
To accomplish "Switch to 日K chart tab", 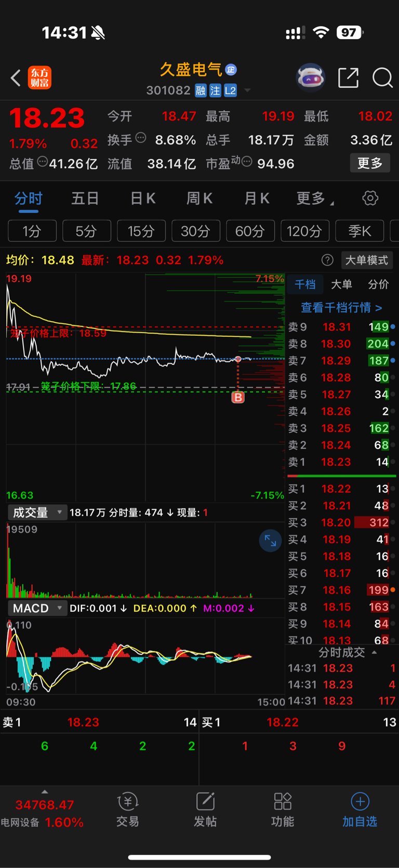I will (142, 198).
